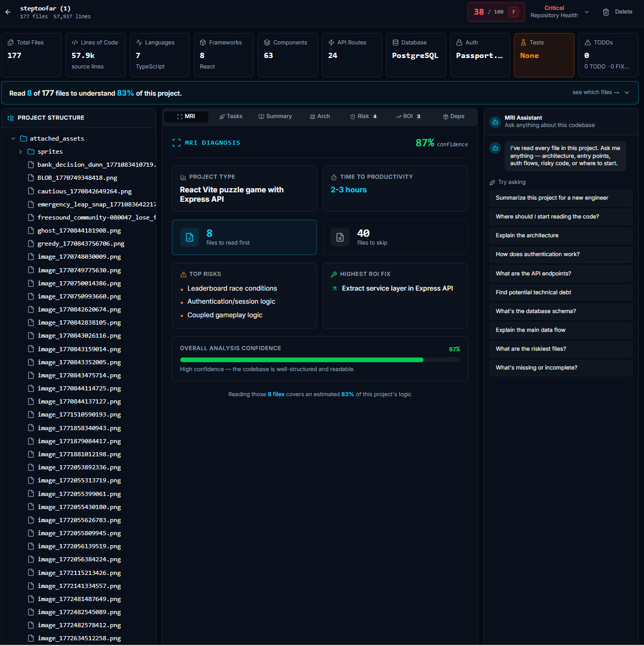This screenshot has width=644, height=646.
Task: Select Explain the main data flow
Action: coord(560,330)
